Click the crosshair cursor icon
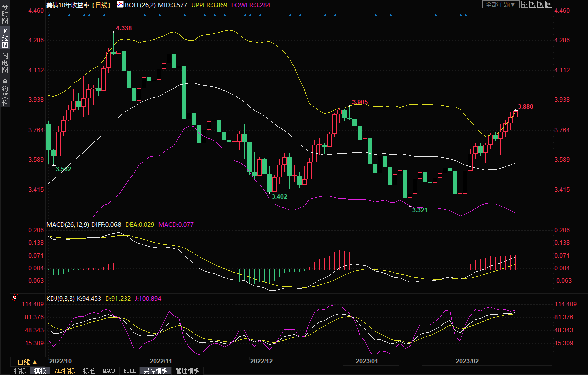Viewport: 588px width, 375px height. pos(525,4)
